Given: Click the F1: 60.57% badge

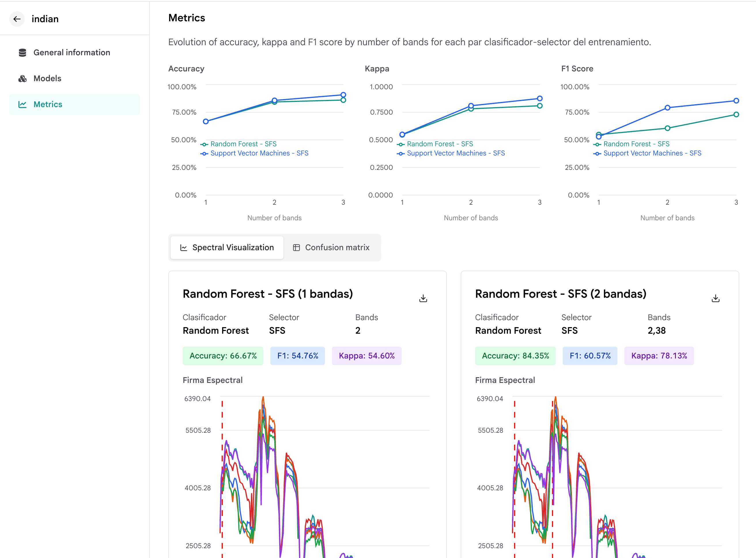Looking at the screenshot, I should pos(590,356).
